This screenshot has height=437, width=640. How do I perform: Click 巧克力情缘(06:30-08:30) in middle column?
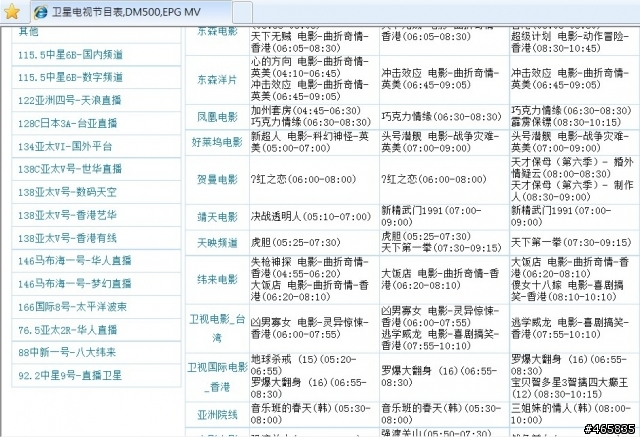[441, 117]
